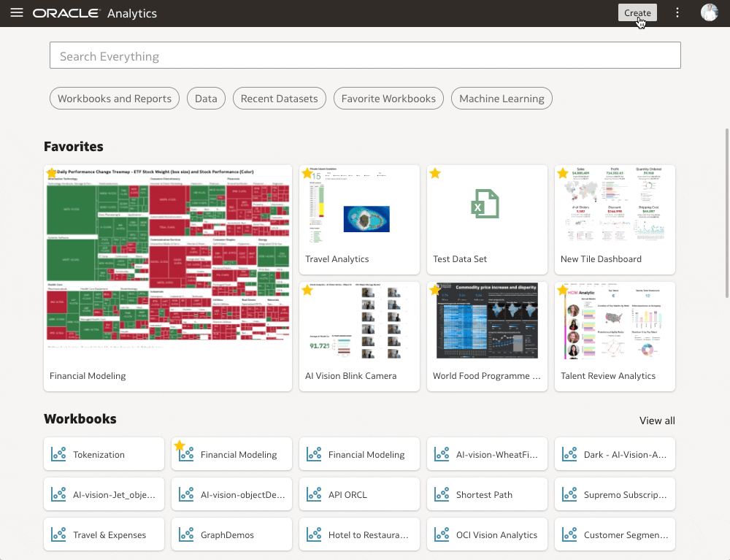Screen dimensions: 730x560
Task: Click the AI-vision-objectDe... workbook icon
Action: [186, 494]
